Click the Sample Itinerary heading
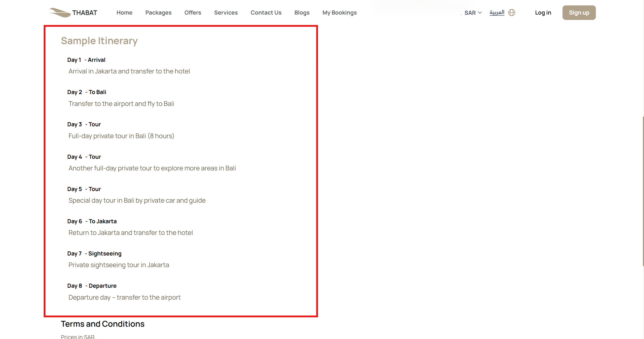Image resolution: width=644 pixels, height=339 pixels. [x=99, y=41]
